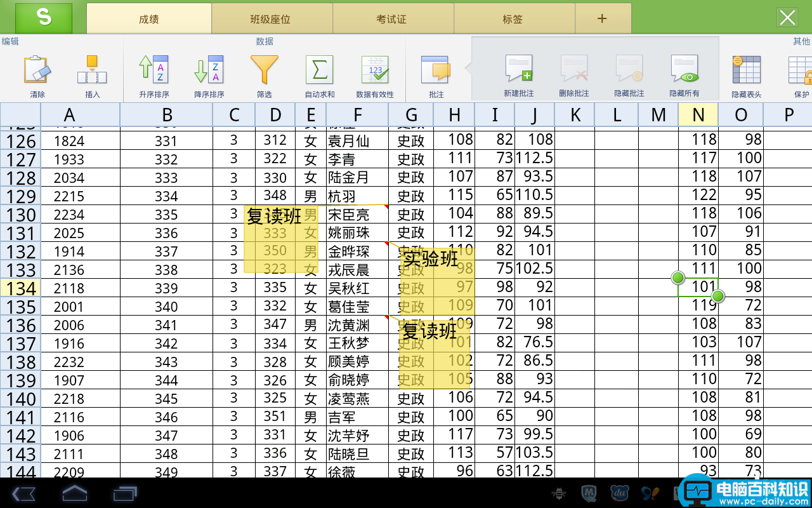Tap the 实验班 comment note
The width and height of the screenshot is (812, 508).
tap(437, 281)
